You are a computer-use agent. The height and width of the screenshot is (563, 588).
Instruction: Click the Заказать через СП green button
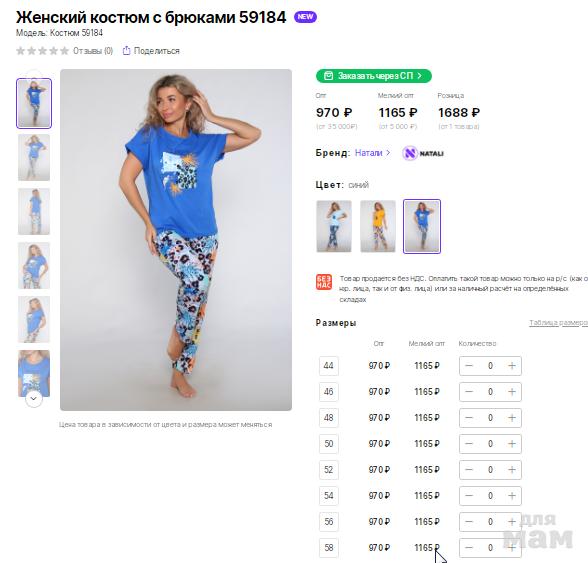point(374,76)
